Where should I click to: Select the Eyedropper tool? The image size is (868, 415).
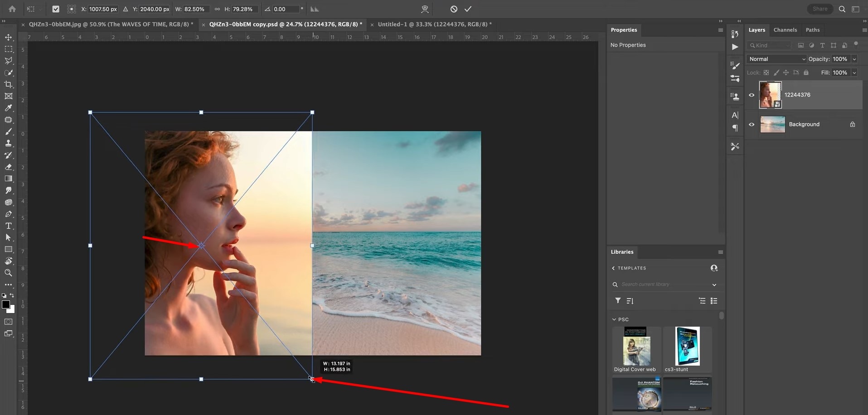pyautogui.click(x=9, y=108)
